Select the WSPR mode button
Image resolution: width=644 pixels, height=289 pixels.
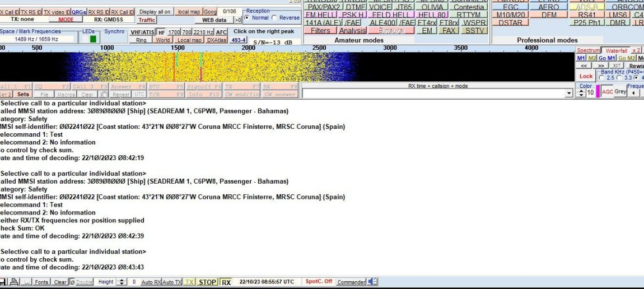[474, 22]
